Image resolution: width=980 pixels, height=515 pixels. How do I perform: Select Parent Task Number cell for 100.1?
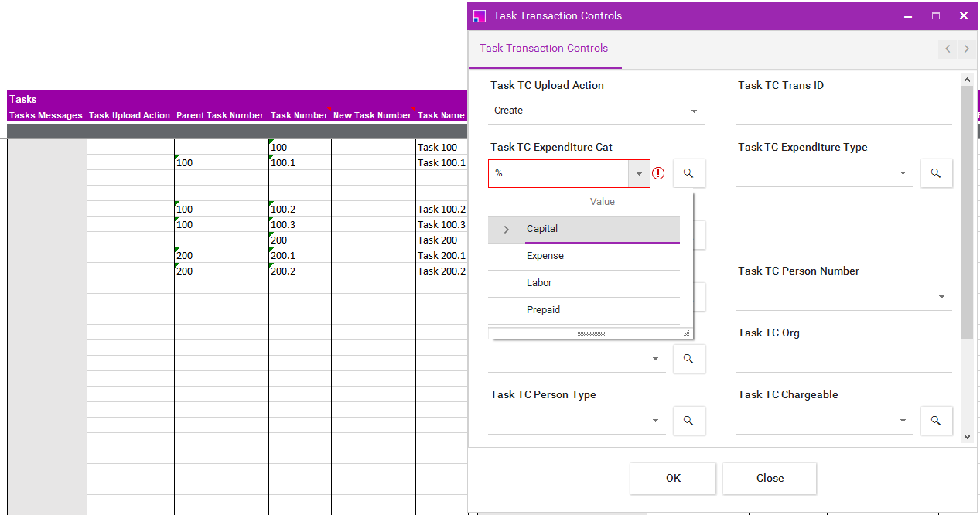(x=221, y=162)
